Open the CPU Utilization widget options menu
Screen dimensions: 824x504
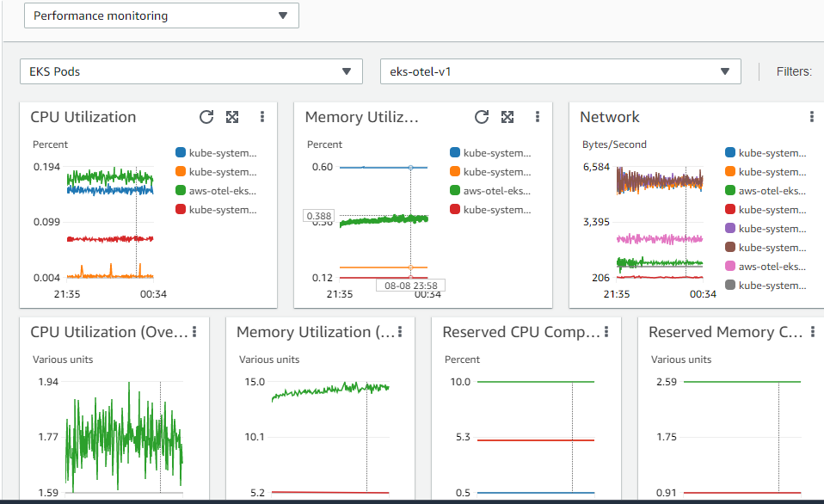[x=262, y=117]
